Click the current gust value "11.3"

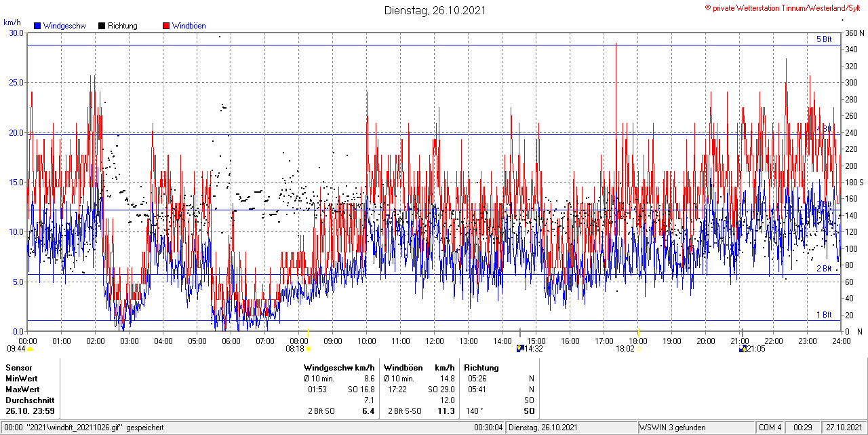click(446, 411)
